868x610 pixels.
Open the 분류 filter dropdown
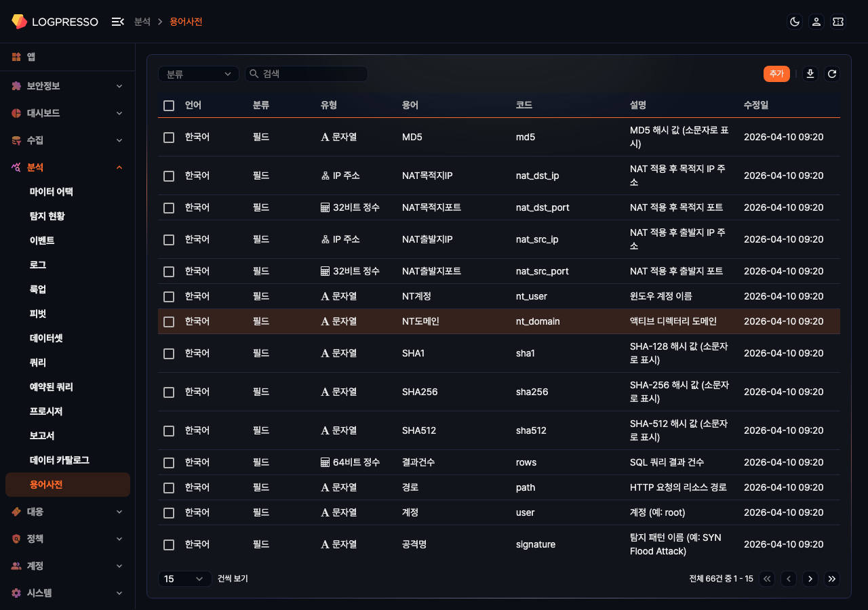click(198, 74)
